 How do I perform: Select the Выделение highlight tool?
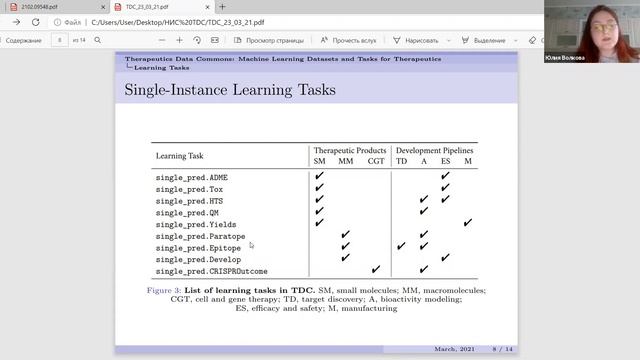click(483, 40)
